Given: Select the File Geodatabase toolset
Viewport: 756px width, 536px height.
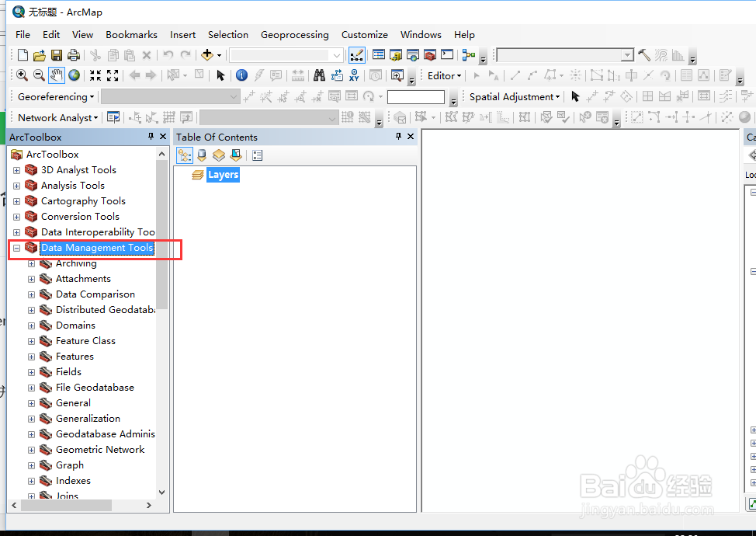Looking at the screenshot, I should coord(95,388).
